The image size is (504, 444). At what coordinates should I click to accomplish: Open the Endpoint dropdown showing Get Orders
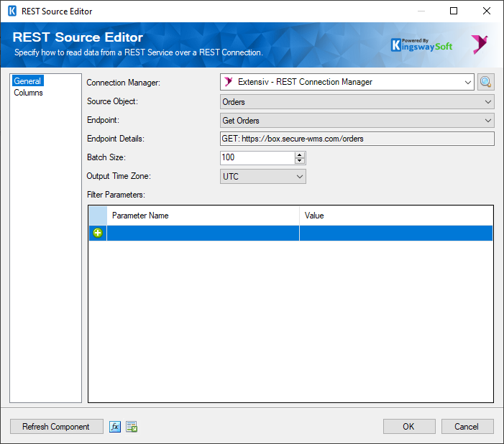coord(357,121)
